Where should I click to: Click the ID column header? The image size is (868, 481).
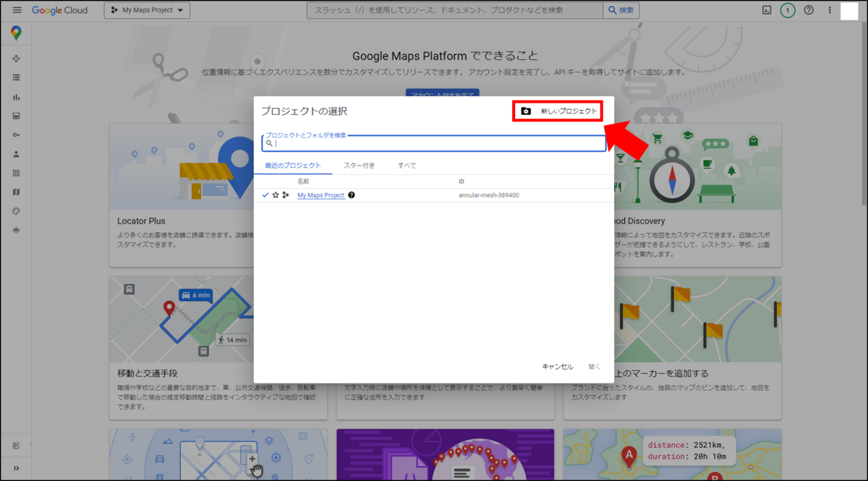461,182
